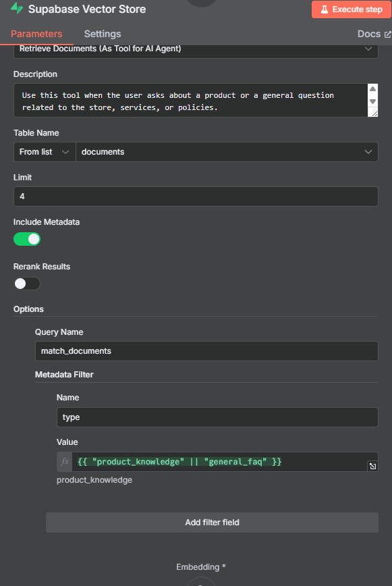Click the Description textarea resize handle
Image resolution: width=392 pixels, height=586 pixels.
pyautogui.click(x=374, y=113)
